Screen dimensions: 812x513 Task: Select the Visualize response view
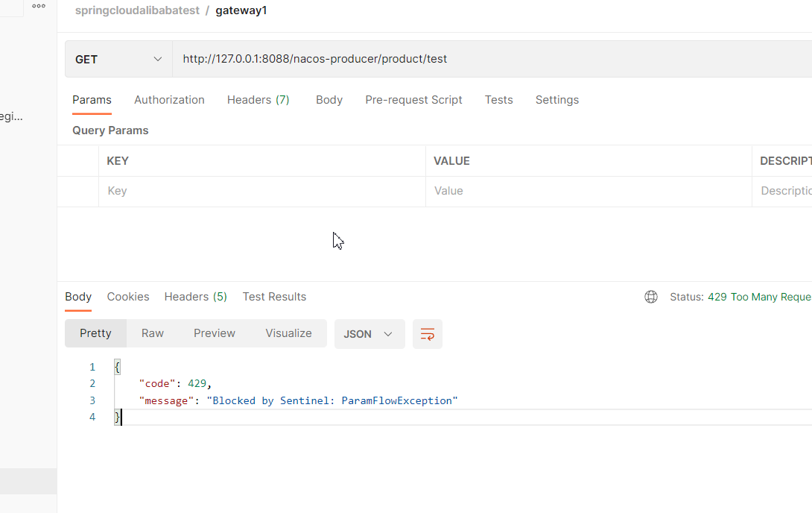(288, 334)
